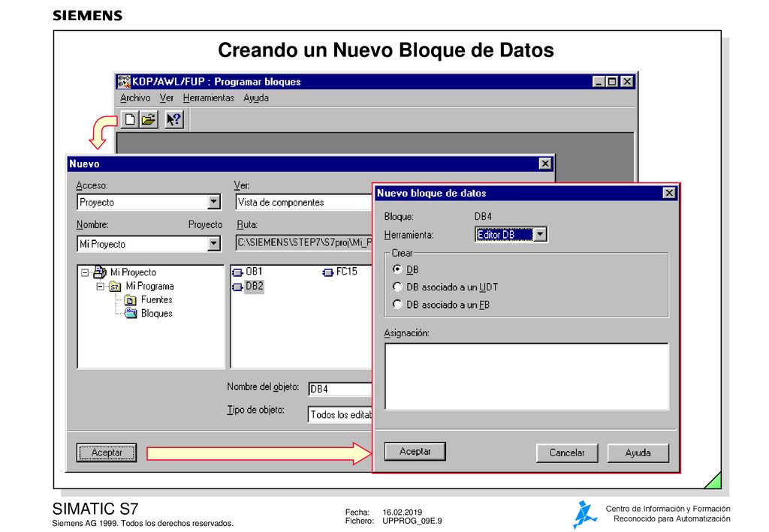Image resolution: width=769 pixels, height=532 pixels.
Task: Open the Archivo menu
Action: point(135,98)
